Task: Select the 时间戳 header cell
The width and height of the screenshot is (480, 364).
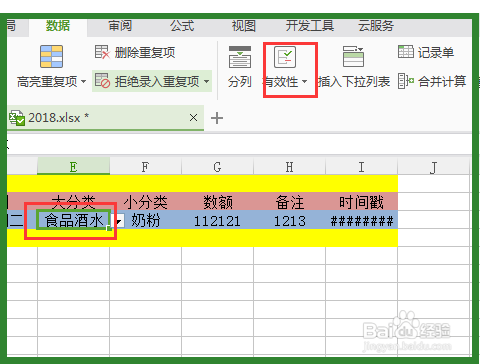Action: 362,201
